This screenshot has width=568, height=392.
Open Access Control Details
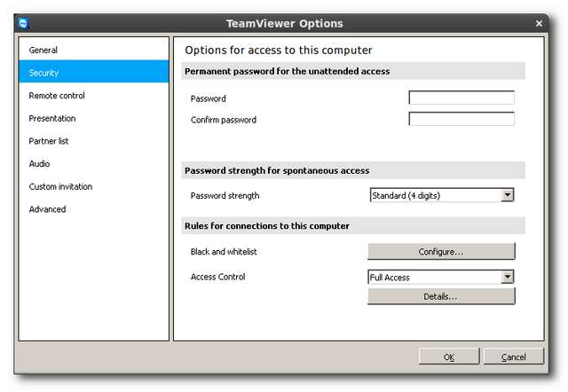441,296
